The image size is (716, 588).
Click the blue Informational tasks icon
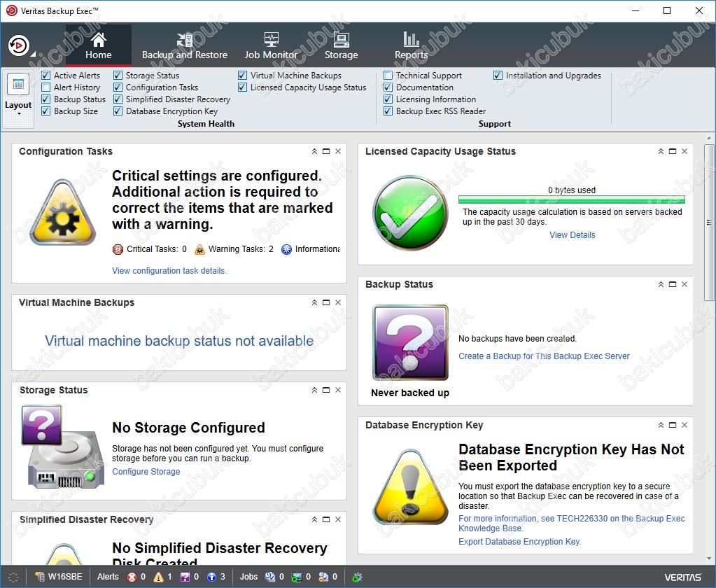[x=286, y=249]
